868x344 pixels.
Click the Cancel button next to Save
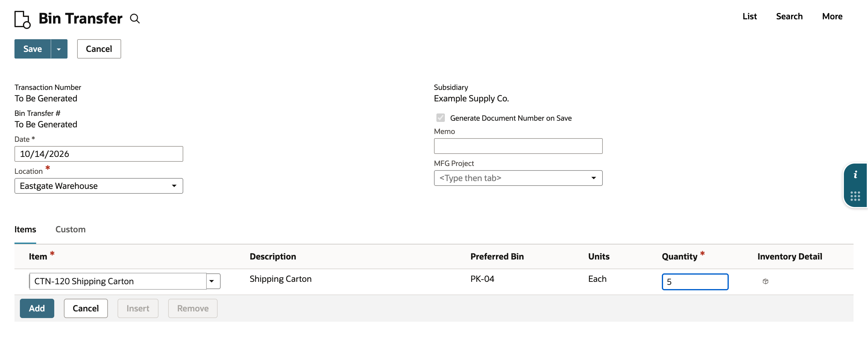click(x=99, y=49)
